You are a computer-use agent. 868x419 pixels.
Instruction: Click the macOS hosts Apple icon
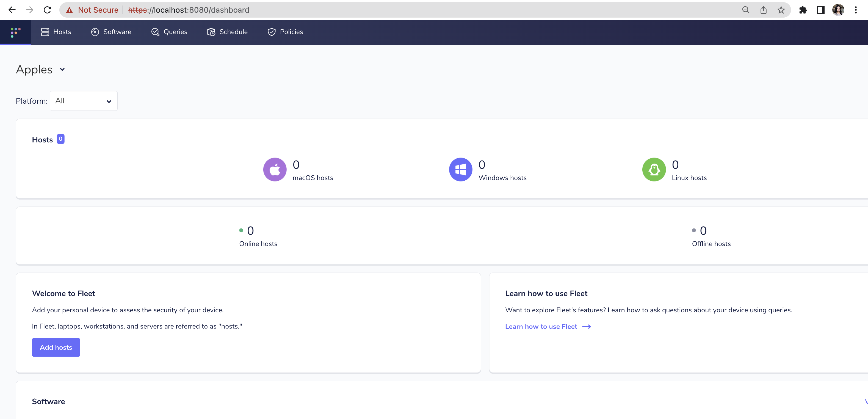click(x=275, y=170)
